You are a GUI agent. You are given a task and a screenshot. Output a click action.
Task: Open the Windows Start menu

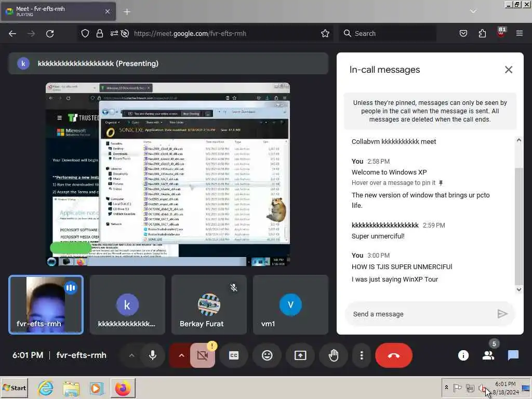click(x=15, y=388)
